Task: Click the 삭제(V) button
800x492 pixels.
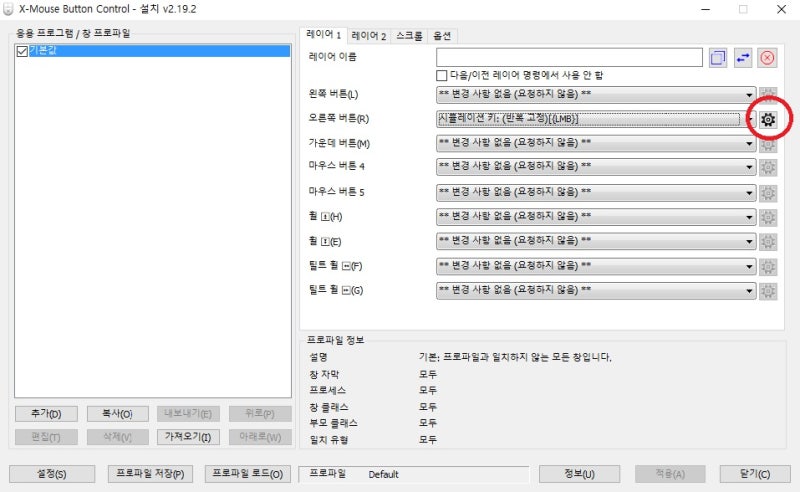Action: pyautogui.click(x=118, y=437)
